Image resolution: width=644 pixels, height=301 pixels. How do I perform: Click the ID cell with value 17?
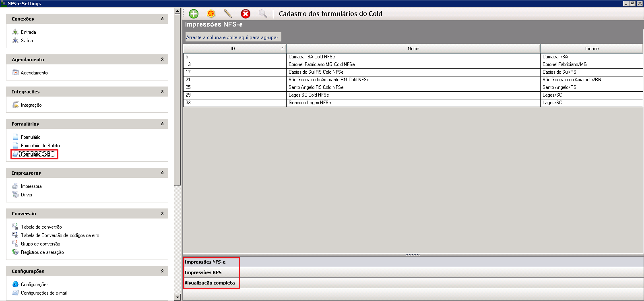tap(235, 72)
